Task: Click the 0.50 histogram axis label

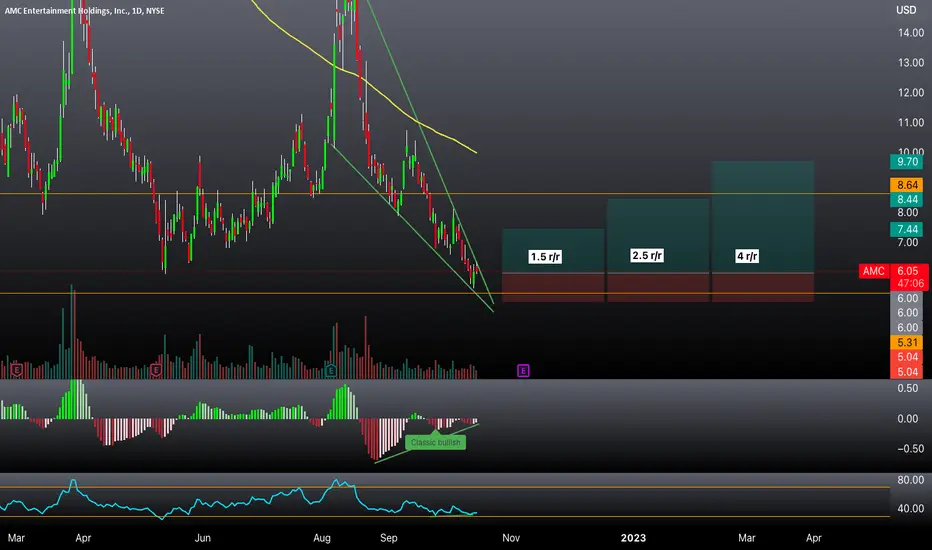Action: click(908, 388)
